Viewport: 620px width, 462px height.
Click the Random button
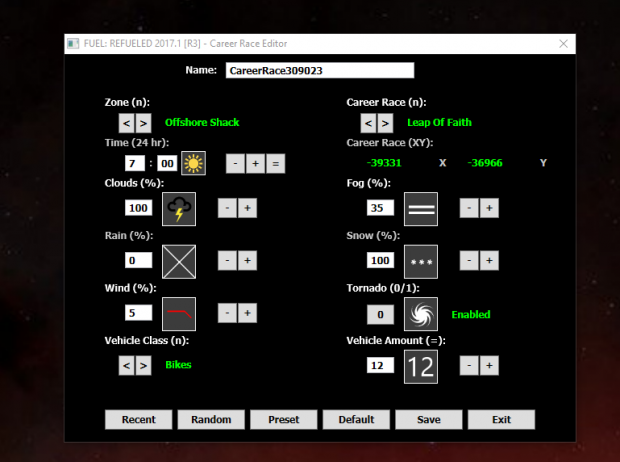[x=211, y=419]
